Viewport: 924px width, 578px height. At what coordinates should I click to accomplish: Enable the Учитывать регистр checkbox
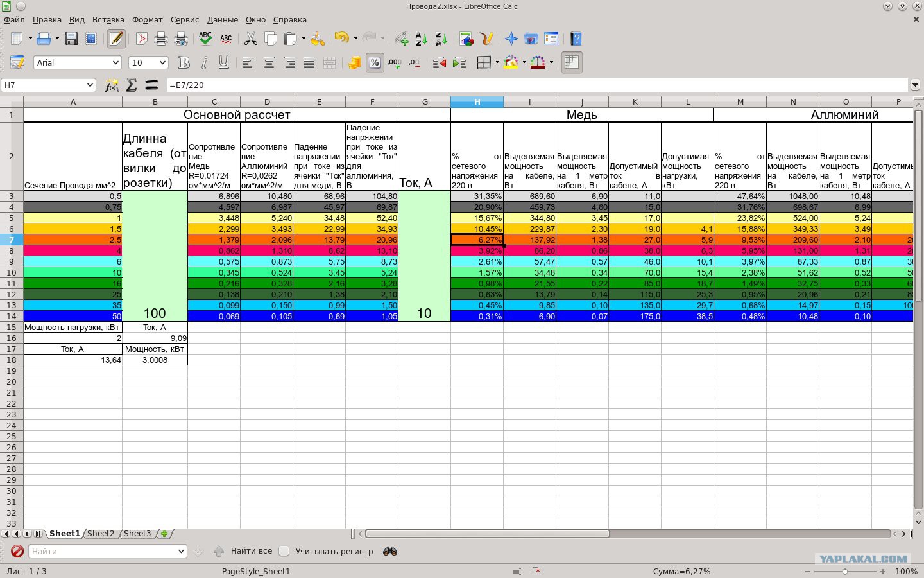point(284,551)
